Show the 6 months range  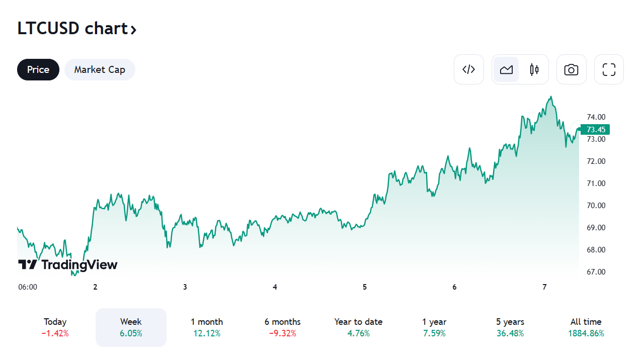point(282,327)
